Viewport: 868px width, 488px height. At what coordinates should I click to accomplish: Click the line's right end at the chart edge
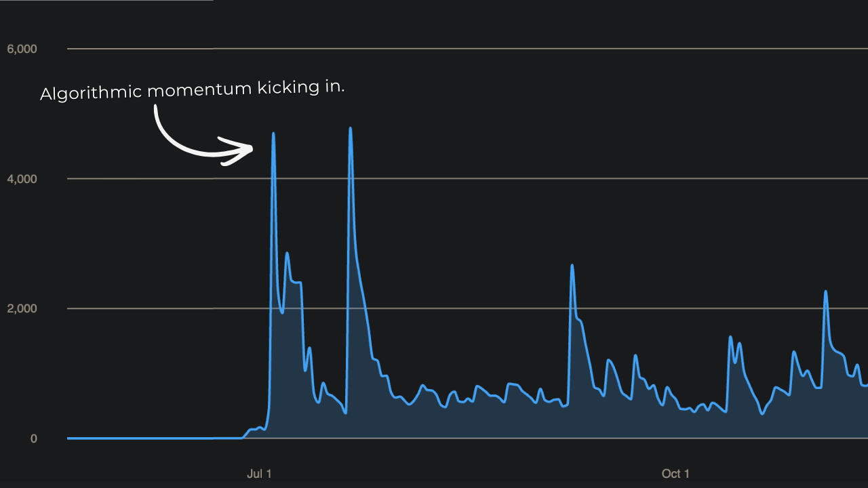click(x=865, y=385)
